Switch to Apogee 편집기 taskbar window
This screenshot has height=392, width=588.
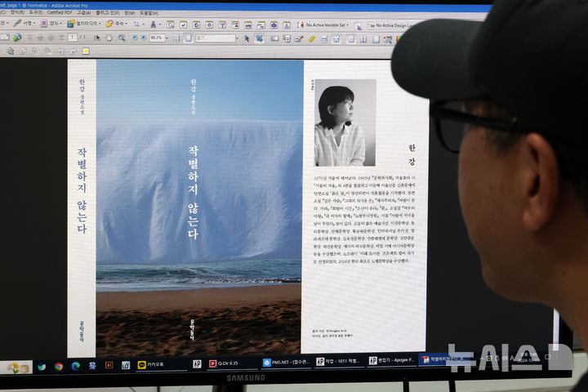(391, 360)
